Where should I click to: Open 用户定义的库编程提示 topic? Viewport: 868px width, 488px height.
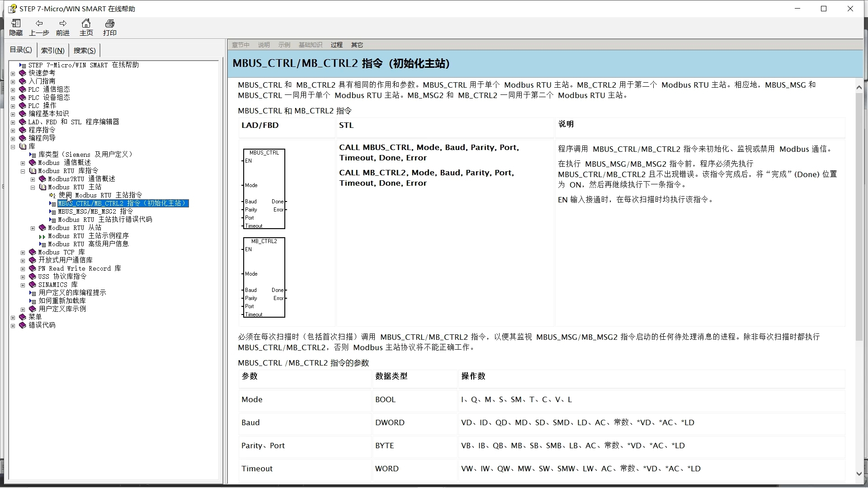click(72, 293)
